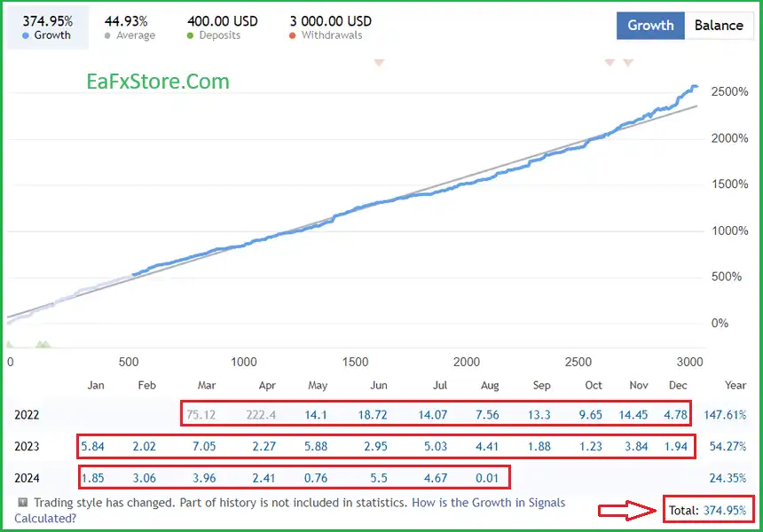Click the green deposit marker at chart bottom-left
The height and width of the screenshot is (532, 763).
(x=41, y=344)
